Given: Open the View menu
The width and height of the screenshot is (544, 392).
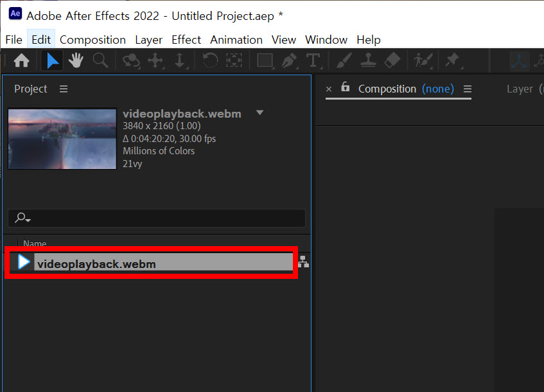Looking at the screenshot, I should (x=284, y=40).
